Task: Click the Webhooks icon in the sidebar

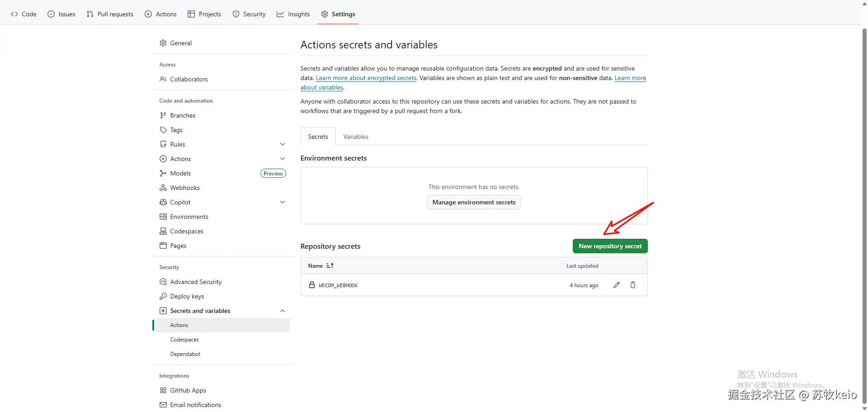Action: [163, 188]
